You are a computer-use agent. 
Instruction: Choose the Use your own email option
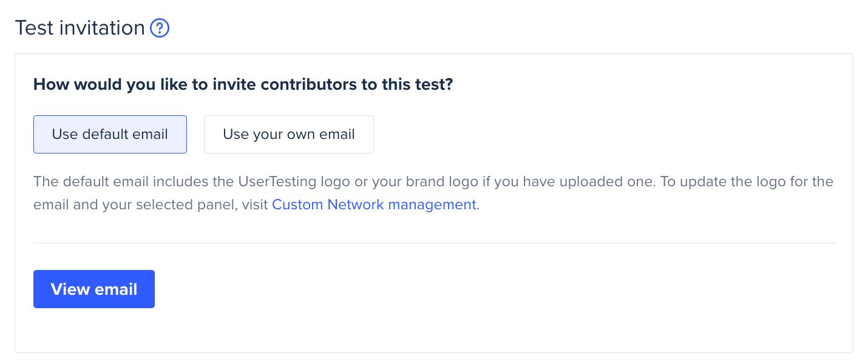pos(289,134)
